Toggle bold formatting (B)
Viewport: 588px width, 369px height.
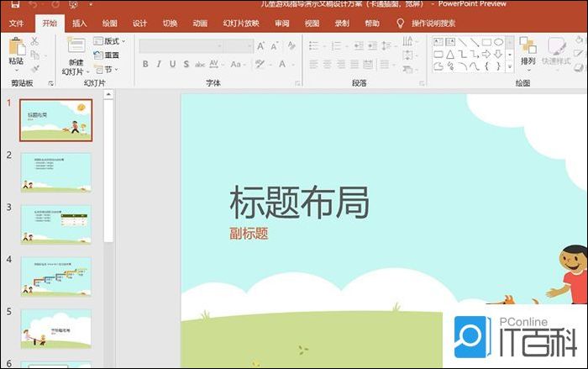145,64
